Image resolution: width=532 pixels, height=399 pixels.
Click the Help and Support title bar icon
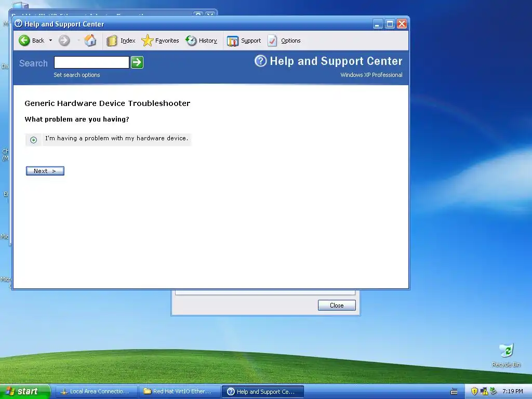click(x=19, y=23)
